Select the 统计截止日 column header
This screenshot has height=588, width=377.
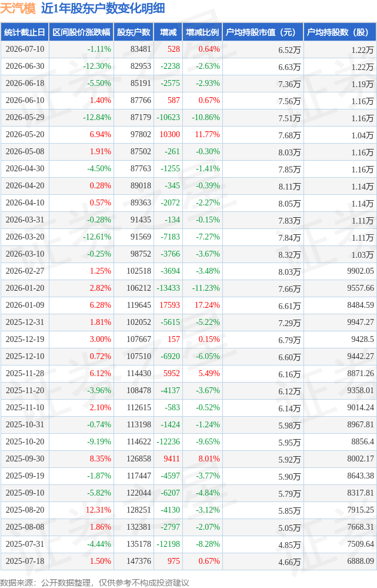tap(25, 32)
